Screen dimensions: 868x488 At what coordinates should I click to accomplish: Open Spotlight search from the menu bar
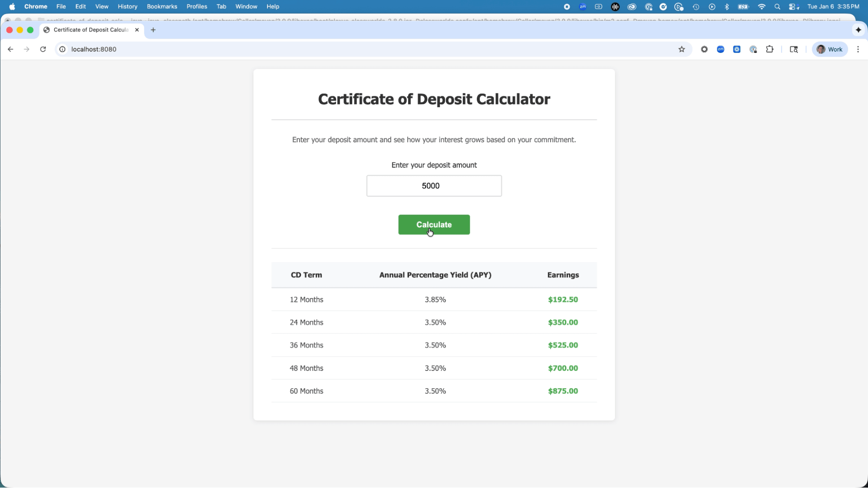777,7
